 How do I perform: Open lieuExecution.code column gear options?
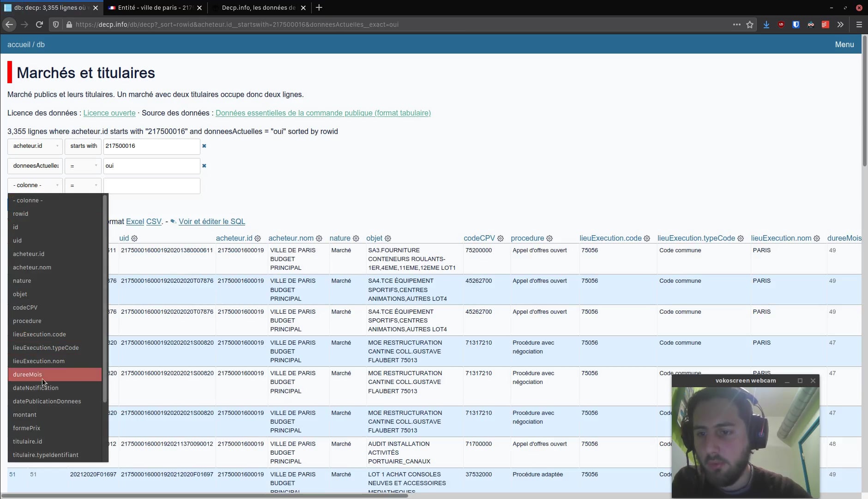point(647,238)
